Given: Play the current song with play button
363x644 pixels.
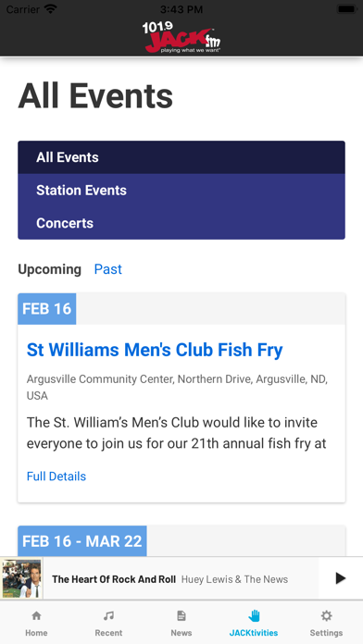Looking at the screenshot, I should pos(341,578).
